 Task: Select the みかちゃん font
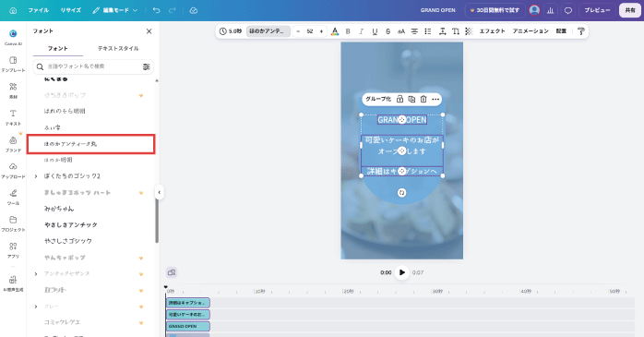tap(59, 209)
